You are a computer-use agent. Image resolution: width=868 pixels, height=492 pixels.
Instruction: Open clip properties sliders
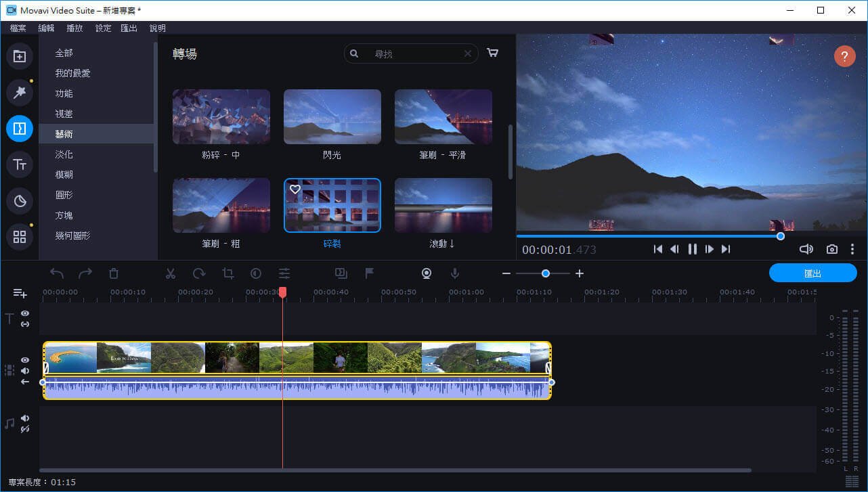coord(284,273)
